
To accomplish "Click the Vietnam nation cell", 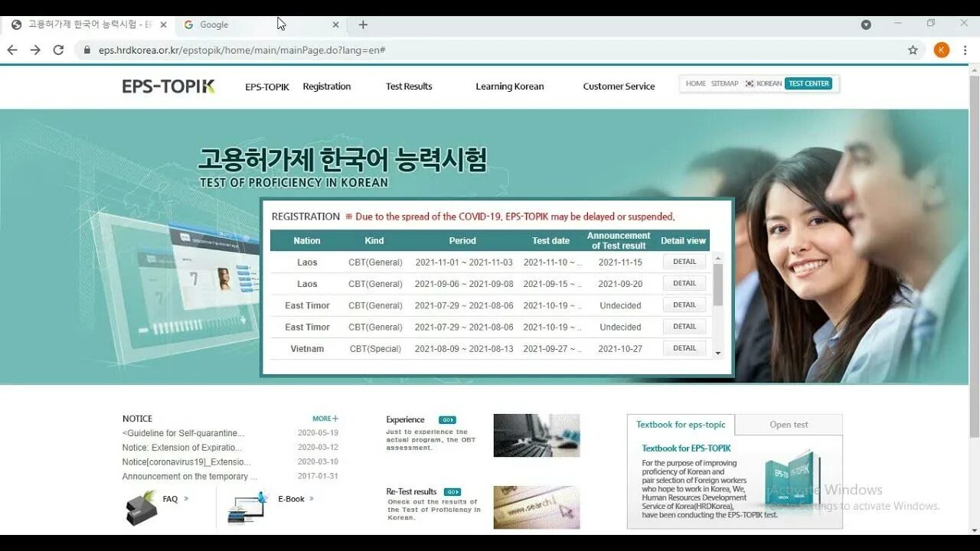I will tap(307, 349).
